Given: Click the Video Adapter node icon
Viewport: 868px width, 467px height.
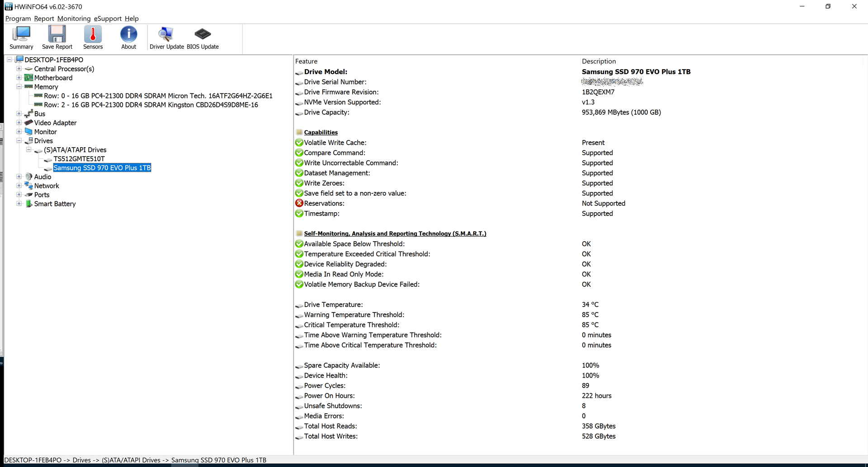Looking at the screenshot, I should [28, 122].
